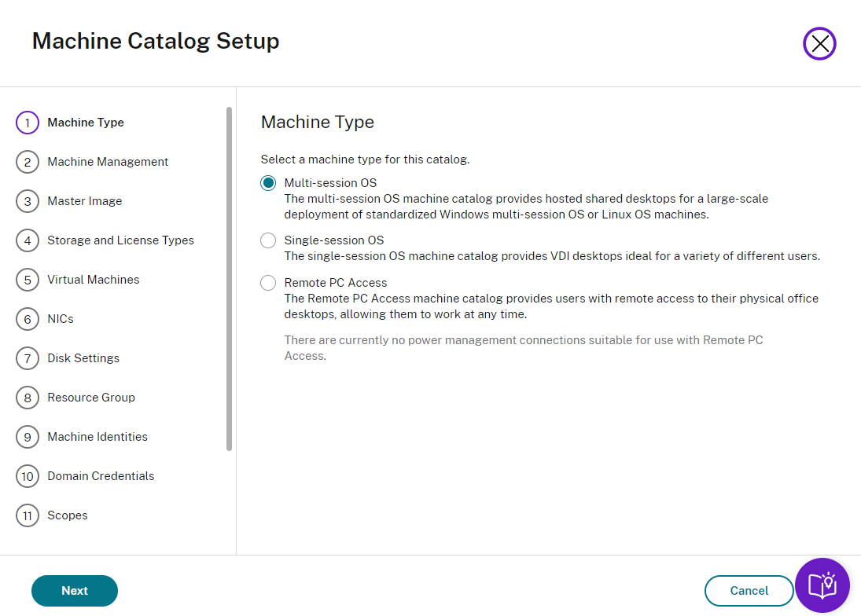Viewport: 861px width, 616px height.
Task: Click step 10 circle icon for Domain Credentials
Action: pyautogui.click(x=28, y=476)
